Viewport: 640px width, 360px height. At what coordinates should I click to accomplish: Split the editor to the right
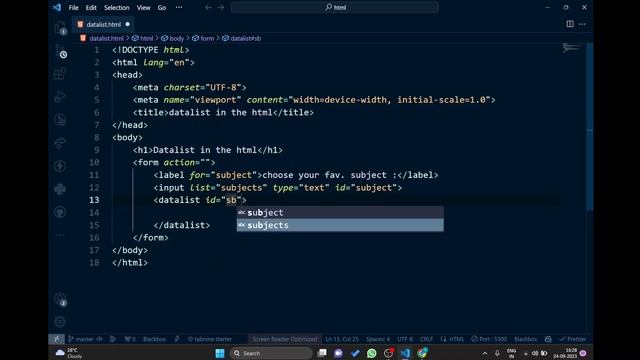(x=570, y=24)
